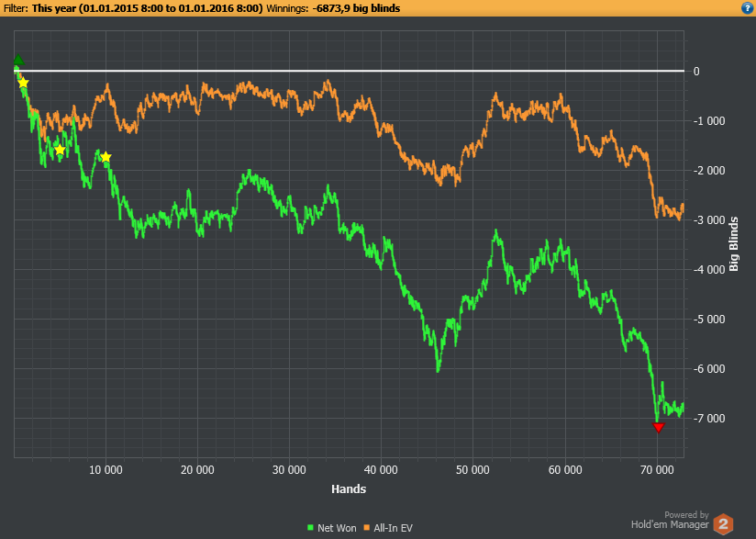Click the This year filter date range text
Viewport: 756px width, 539px height.
pos(148,8)
